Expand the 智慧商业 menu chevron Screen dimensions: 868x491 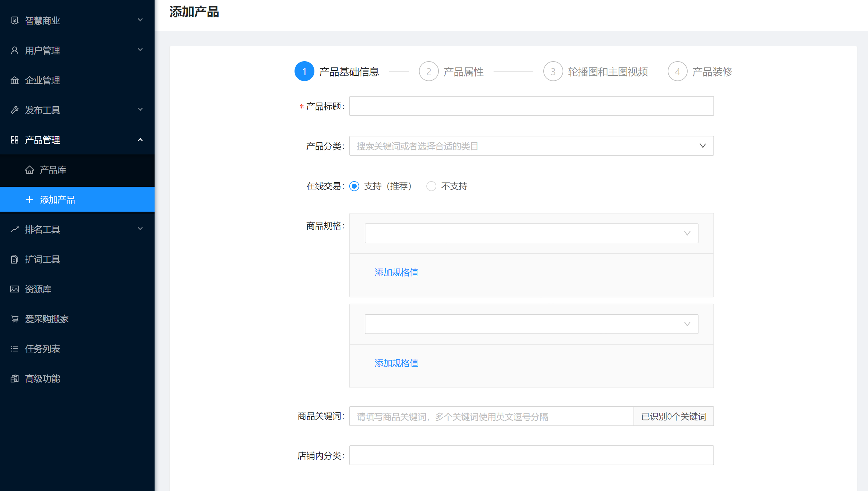click(x=140, y=20)
